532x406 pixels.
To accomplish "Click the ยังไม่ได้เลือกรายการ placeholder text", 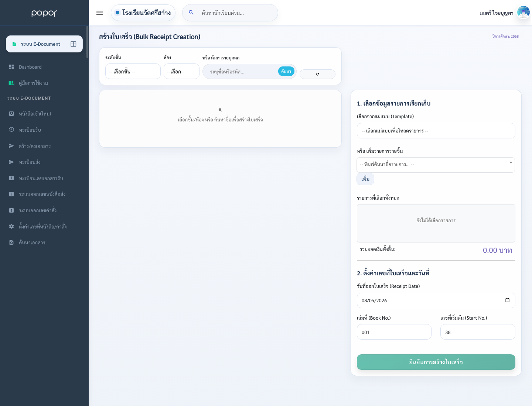I will (x=436, y=220).
